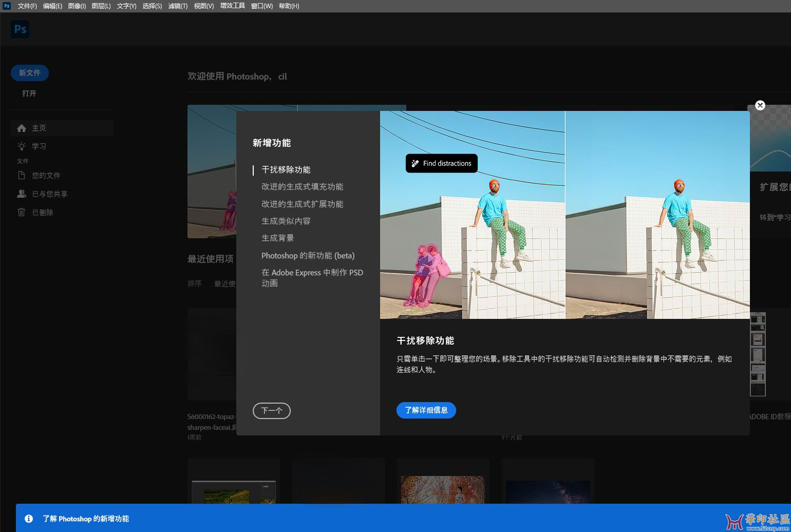Open the 图层(L) menu
Screen dimensions: 791x532
(x=101, y=6)
